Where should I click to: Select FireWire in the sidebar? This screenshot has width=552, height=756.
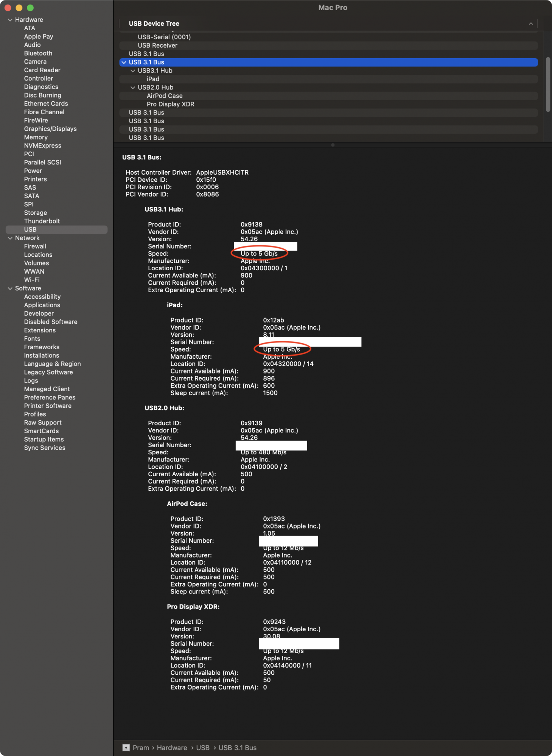pos(36,120)
